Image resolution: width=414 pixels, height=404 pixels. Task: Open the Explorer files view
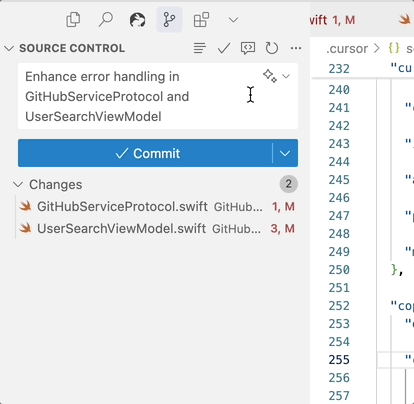point(73,20)
